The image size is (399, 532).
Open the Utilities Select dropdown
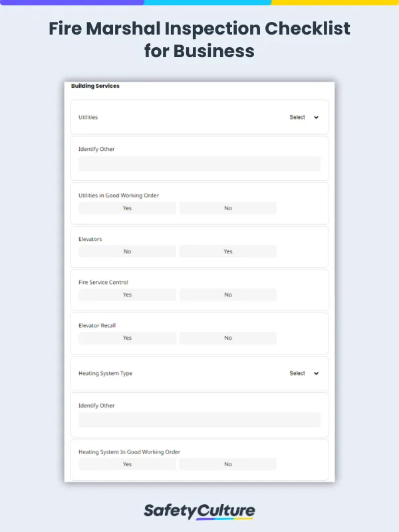coord(299,117)
